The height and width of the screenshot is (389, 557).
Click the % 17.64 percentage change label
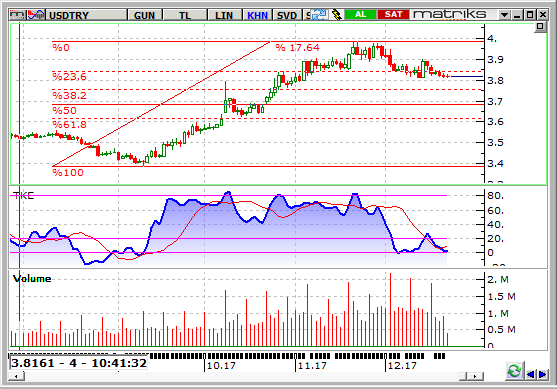[297, 48]
